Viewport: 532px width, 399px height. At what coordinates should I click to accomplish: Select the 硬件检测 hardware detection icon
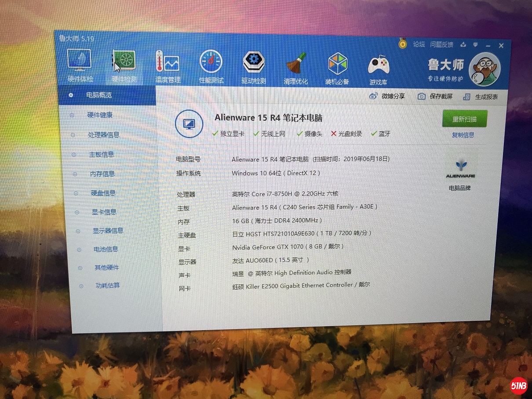click(x=124, y=62)
